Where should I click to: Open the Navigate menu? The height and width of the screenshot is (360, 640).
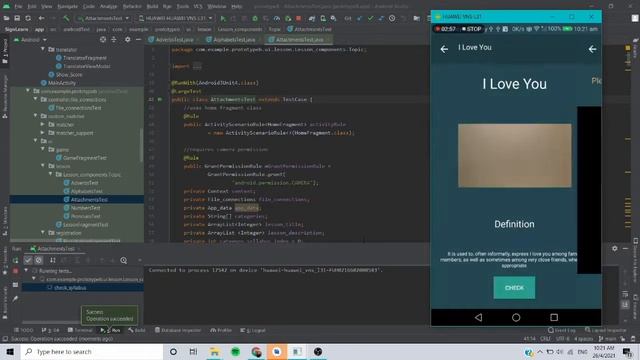67,7
